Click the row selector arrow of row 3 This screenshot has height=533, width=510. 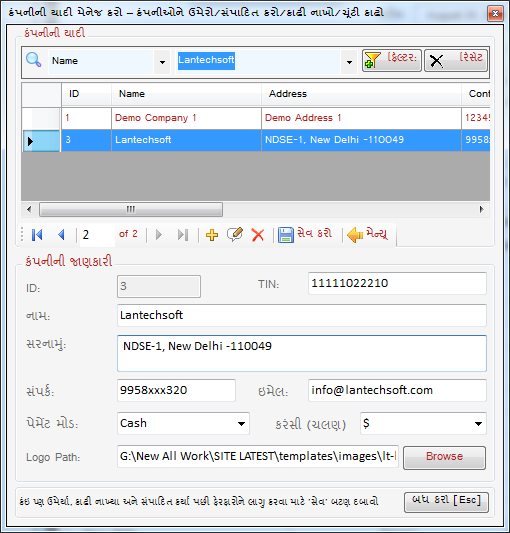[x=41, y=141]
